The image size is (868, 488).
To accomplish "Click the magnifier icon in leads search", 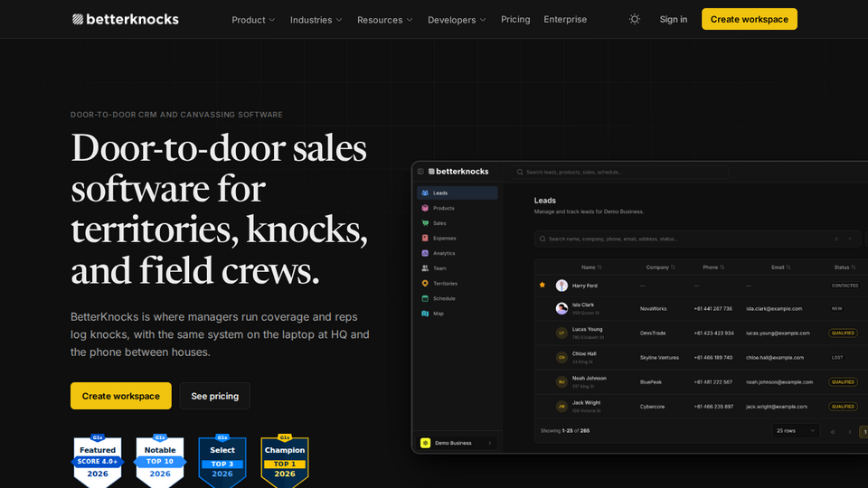I will pos(542,239).
